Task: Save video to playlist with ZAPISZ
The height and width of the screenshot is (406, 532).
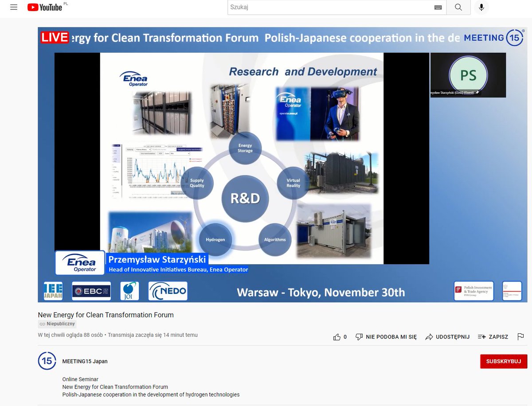Action: point(493,337)
